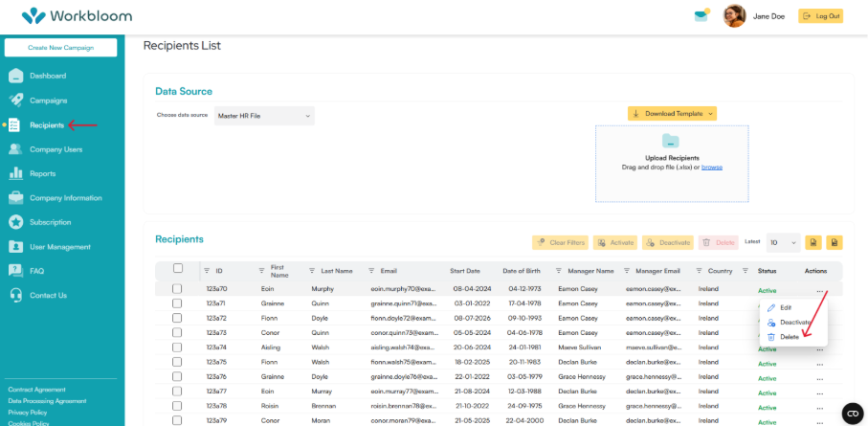Open the Dashboard sidebar icon
This screenshot has width=868, height=426.
coord(15,76)
